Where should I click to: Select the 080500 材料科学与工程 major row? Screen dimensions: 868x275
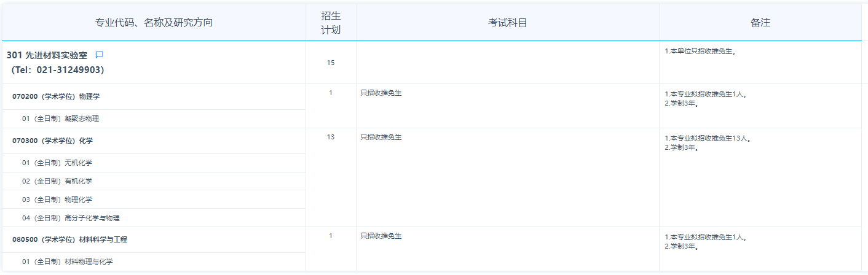click(69, 239)
